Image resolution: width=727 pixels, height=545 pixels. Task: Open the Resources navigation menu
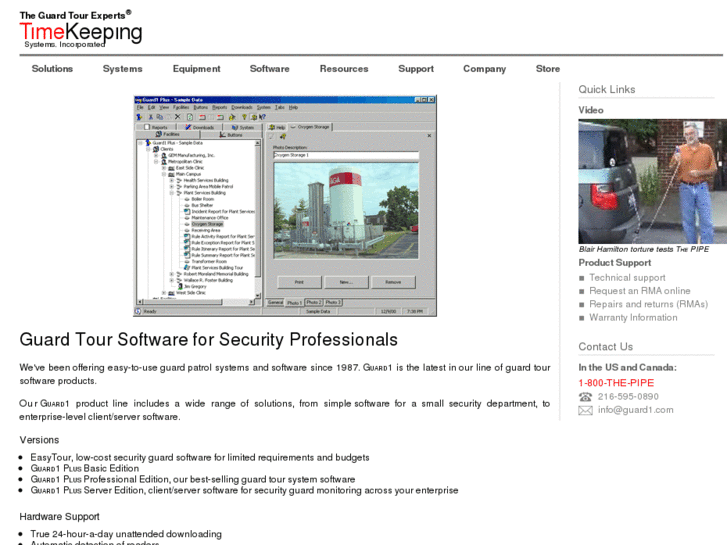pyautogui.click(x=344, y=69)
